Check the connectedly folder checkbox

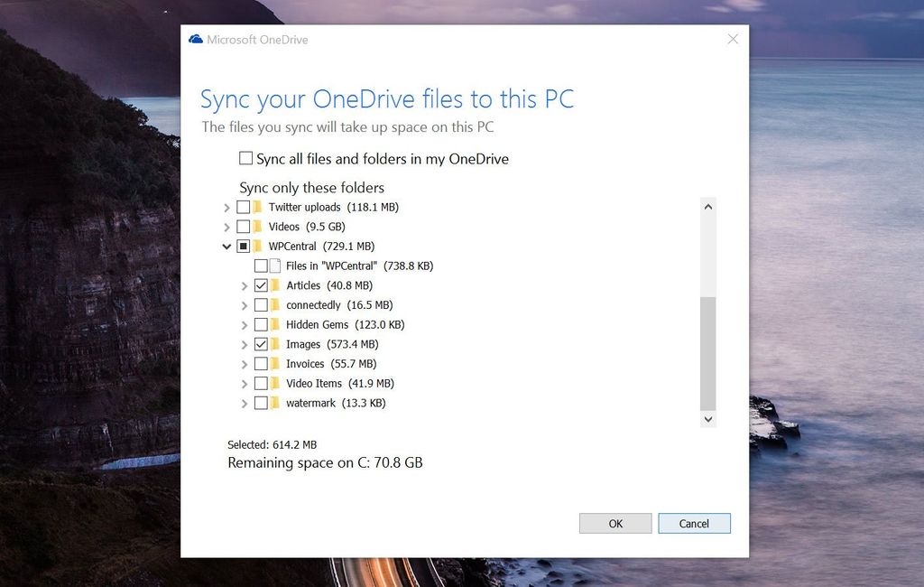(x=259, y=304)
